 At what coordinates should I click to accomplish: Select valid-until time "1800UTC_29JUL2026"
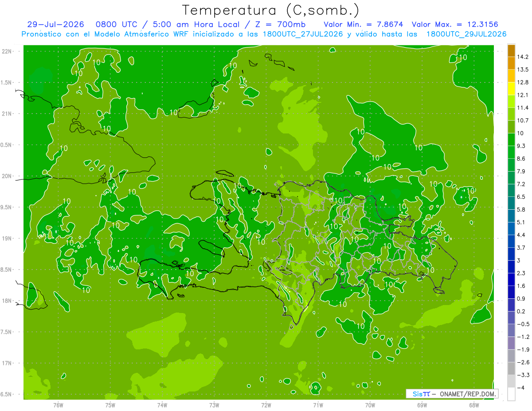click(466, 34)
